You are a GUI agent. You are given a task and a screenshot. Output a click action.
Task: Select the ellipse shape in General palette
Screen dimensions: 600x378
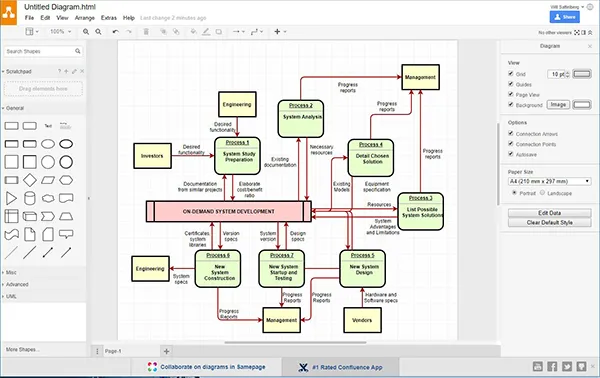click(48, 144)
